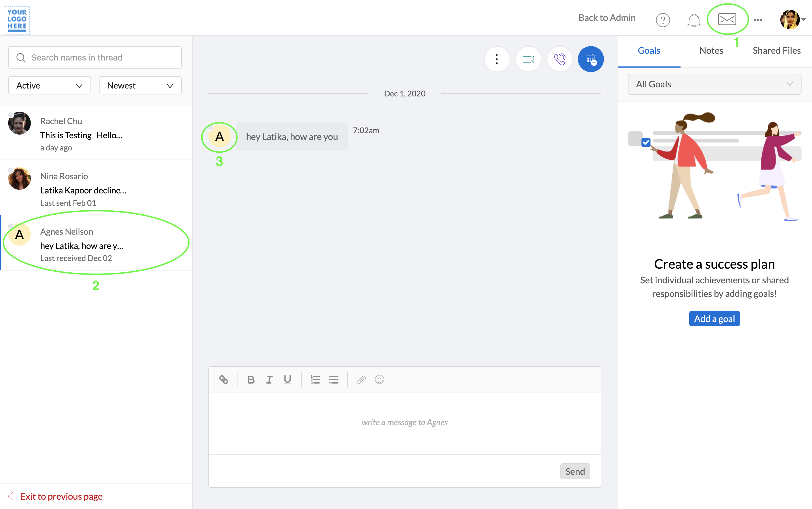This screenshot has width=812, height=509.
Task: Open Nina Rosario's avatar
Action: pos(19,178)
